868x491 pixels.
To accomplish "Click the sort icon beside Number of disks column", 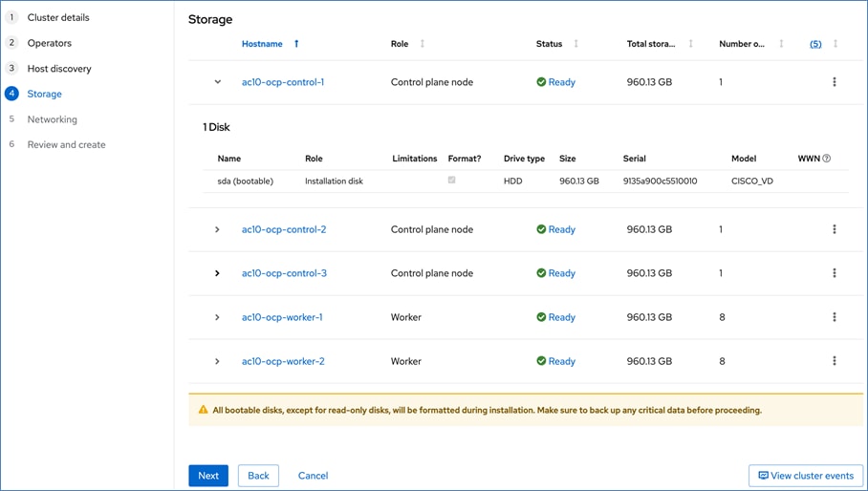I will [x=781, y=44].
